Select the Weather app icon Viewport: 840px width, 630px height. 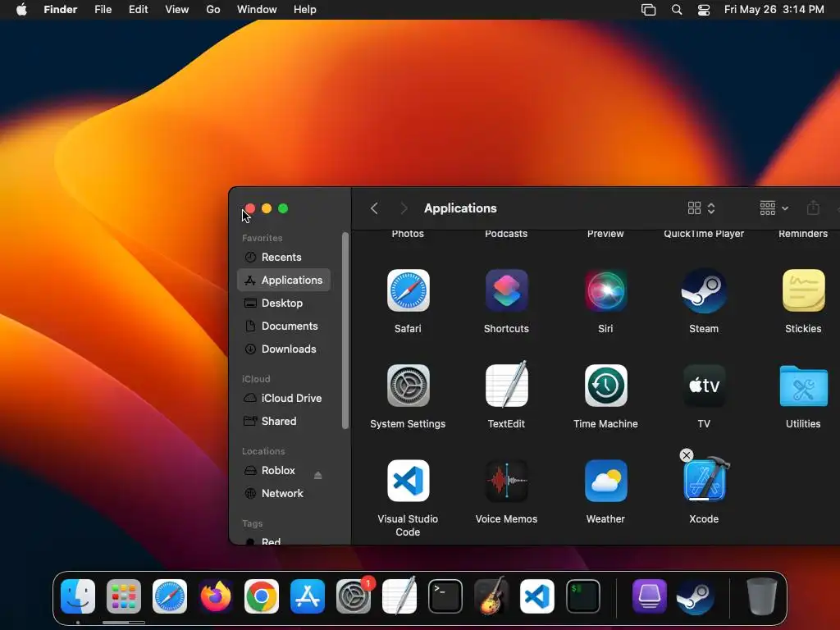605,481
